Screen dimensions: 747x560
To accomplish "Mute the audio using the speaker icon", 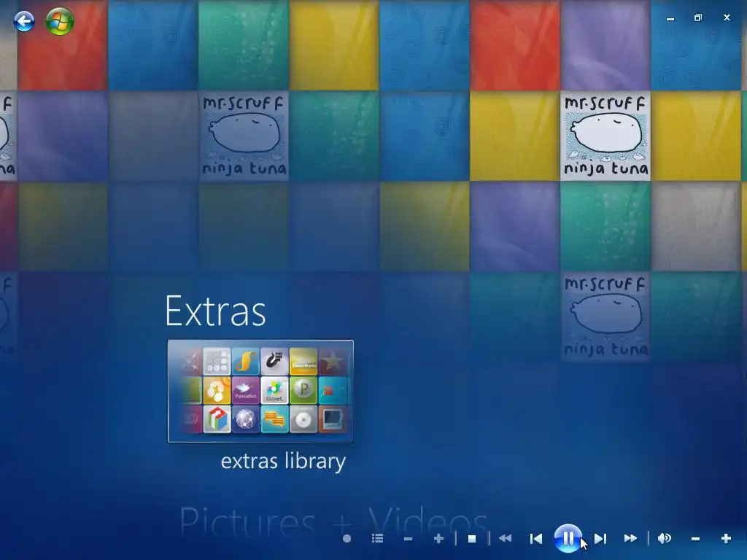I will (664, 539).
